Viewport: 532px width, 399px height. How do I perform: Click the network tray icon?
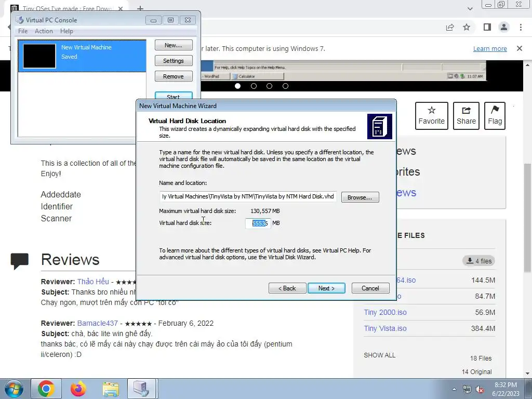click(x=467, y=389)
